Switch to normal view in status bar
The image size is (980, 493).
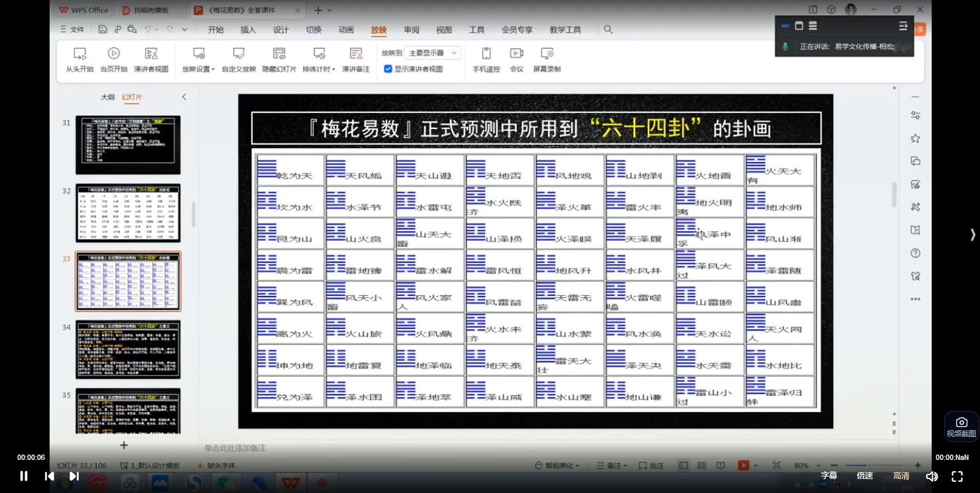click(683, 465)
